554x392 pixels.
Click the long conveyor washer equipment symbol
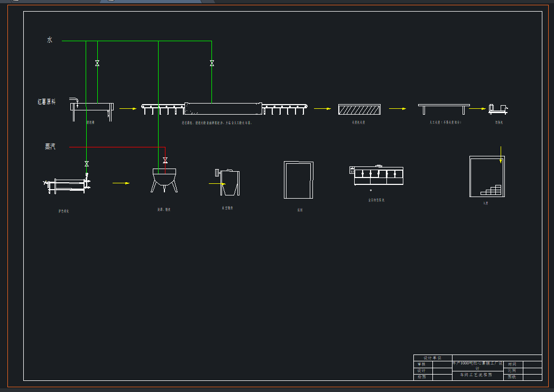pyautogui.click(x=224, y=109)
